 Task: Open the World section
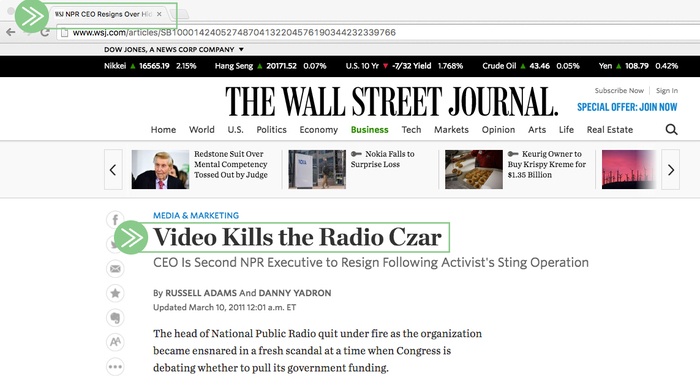coord(201,129)
